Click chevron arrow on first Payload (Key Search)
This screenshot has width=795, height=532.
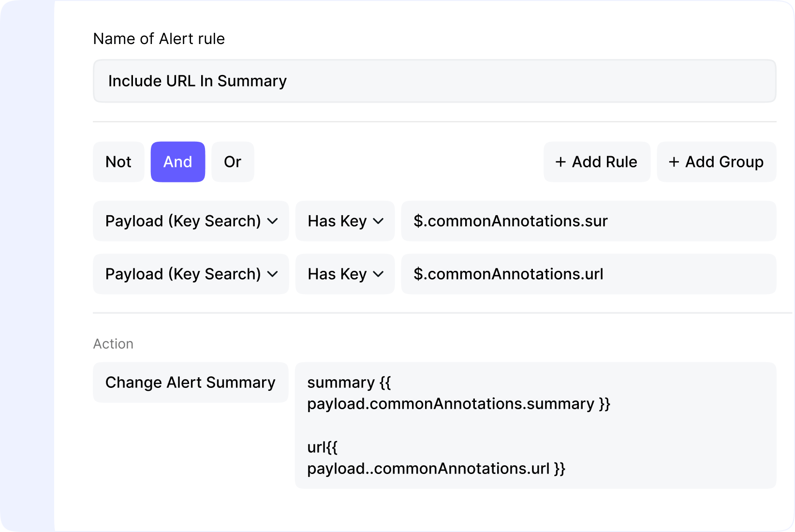point(273,222)
